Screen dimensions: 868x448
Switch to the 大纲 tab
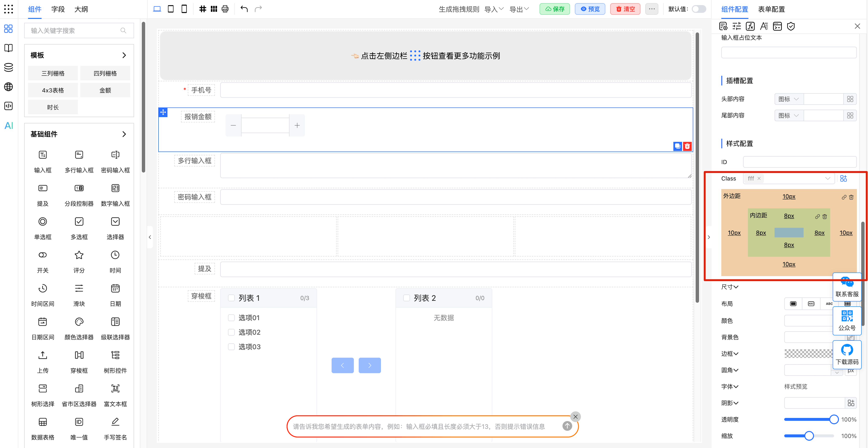[81, 9]
